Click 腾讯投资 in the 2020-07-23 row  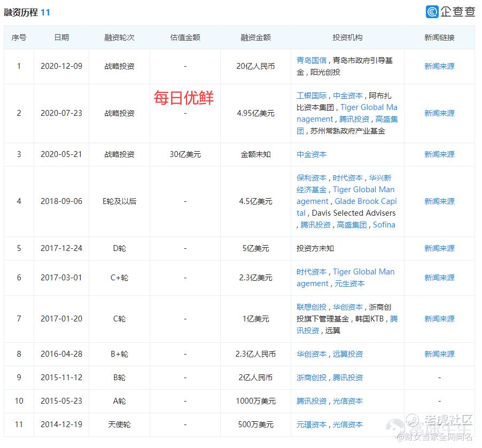point(354,119)
